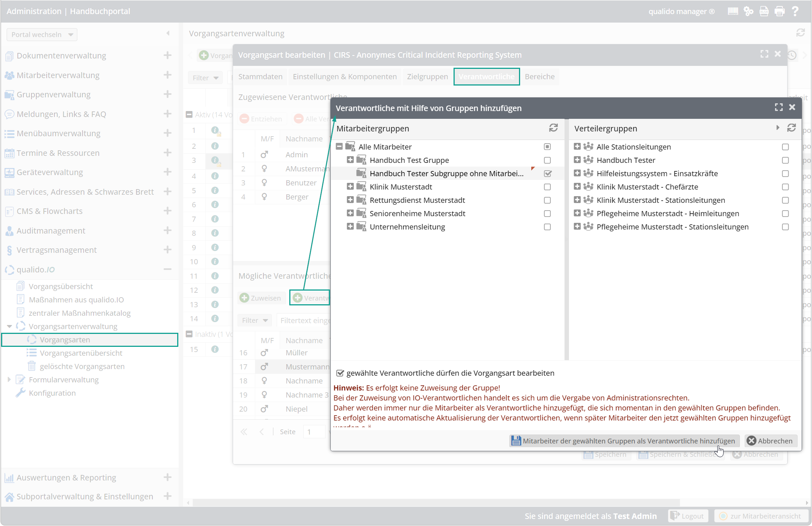812x526 pixels.
Task: Expand Dokumentenverwaltung with its plus
Action: [168, 56]
